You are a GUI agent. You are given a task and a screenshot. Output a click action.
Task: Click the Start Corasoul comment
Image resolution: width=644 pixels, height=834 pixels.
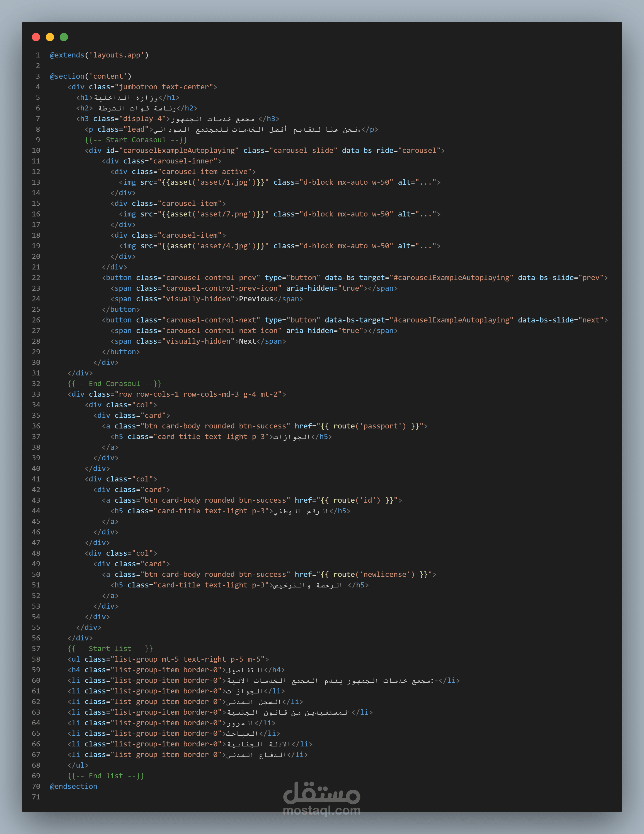[x=136, y=140]
